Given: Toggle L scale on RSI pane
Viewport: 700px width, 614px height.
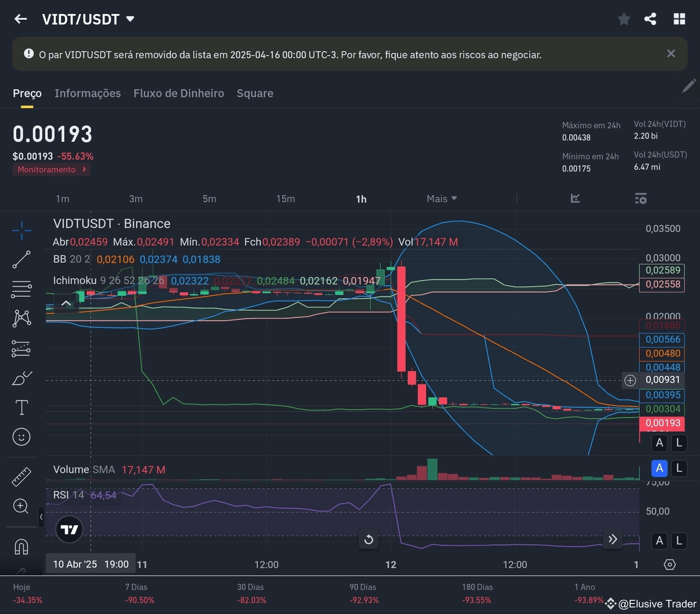Looking at the screenshot, I should pos(679,541).
